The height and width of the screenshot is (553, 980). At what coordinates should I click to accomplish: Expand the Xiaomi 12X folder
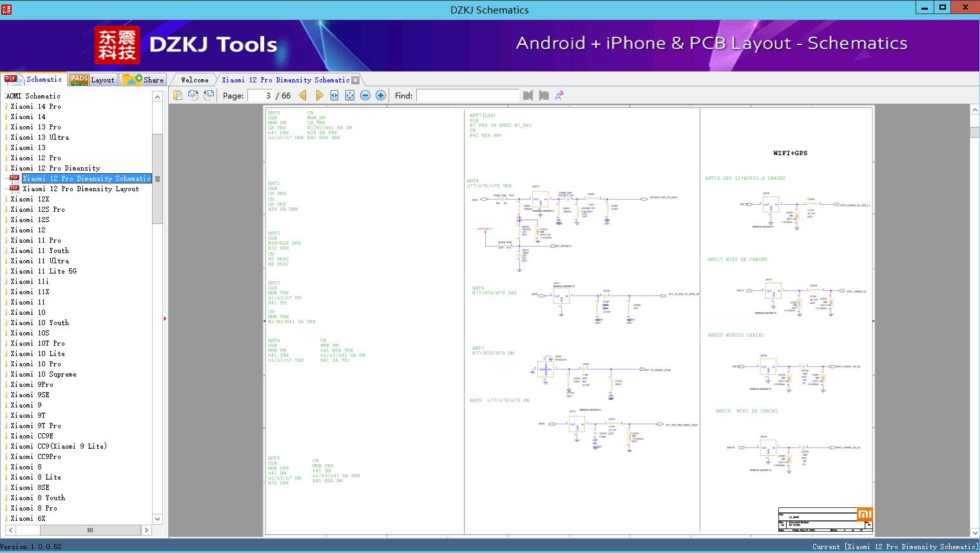click(x=30, y=199)
